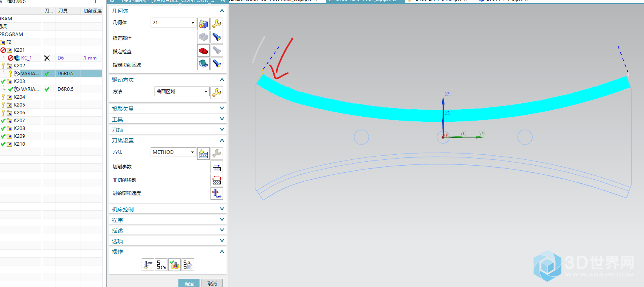
Task: Expand the 程序 section
Action: [x=222, y=220]
